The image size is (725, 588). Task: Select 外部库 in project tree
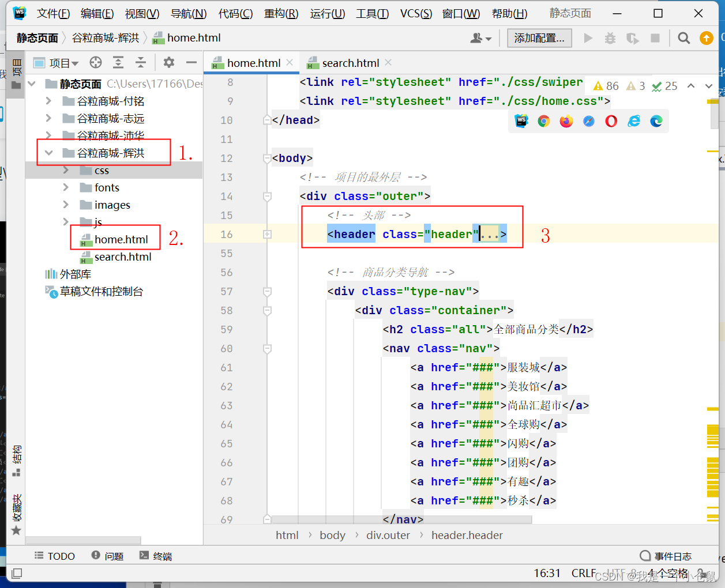[68, 274]
